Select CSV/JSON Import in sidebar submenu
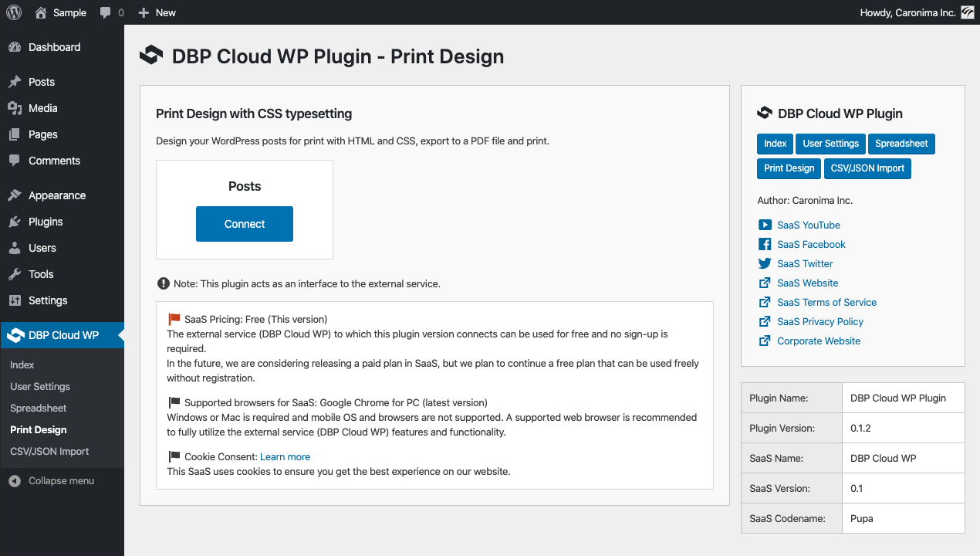The height and width of the screenshot is (556, 980). click(x=49, y=451)
